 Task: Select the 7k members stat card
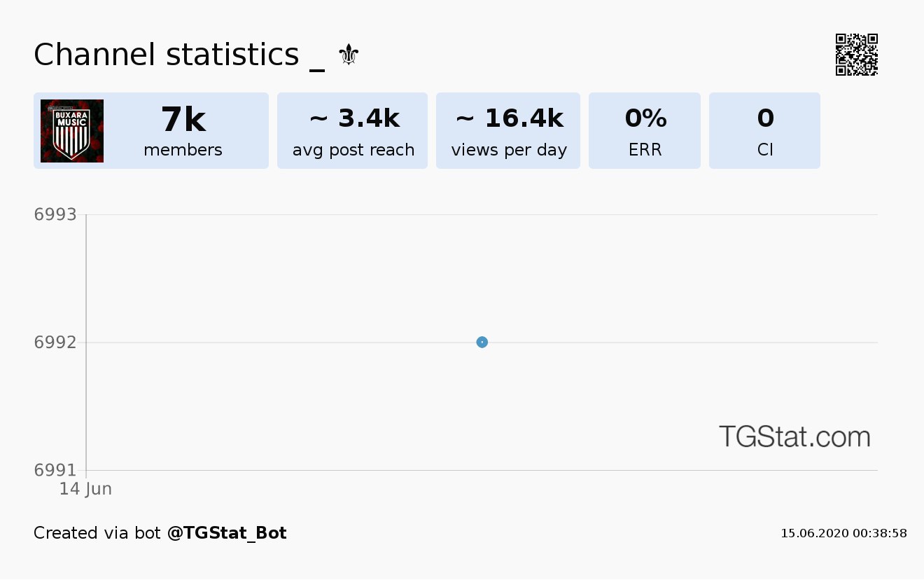tap(151, 131)
